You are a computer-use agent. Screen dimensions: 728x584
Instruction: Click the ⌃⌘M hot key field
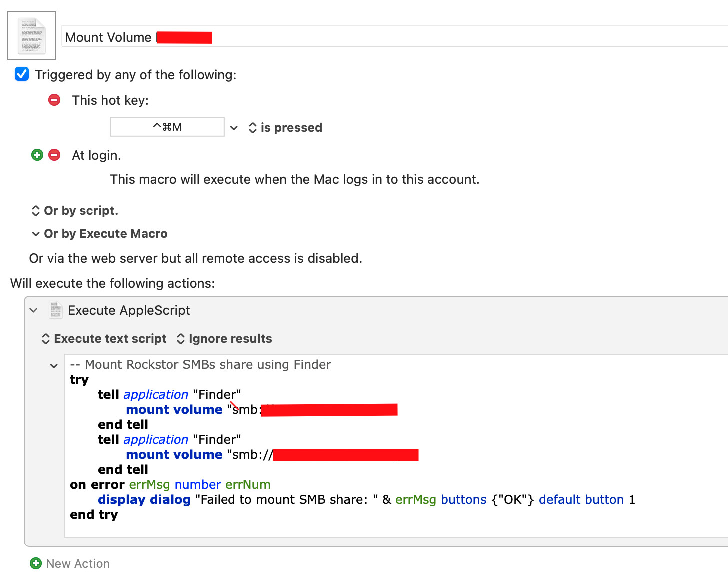[167, 127]
